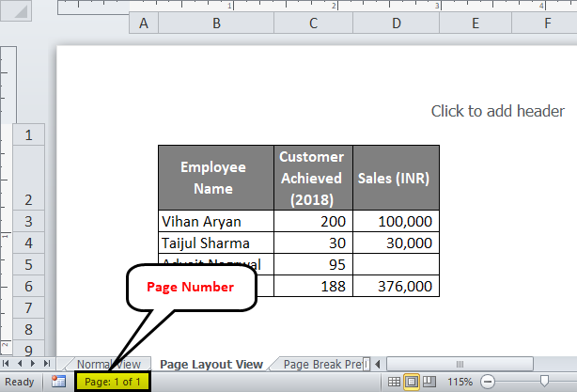Image resolution: width=577 pixels, height=392 pixels.
Task: Click the 'Page: 1 of 1' status indicator
Action: click(113, 382)
